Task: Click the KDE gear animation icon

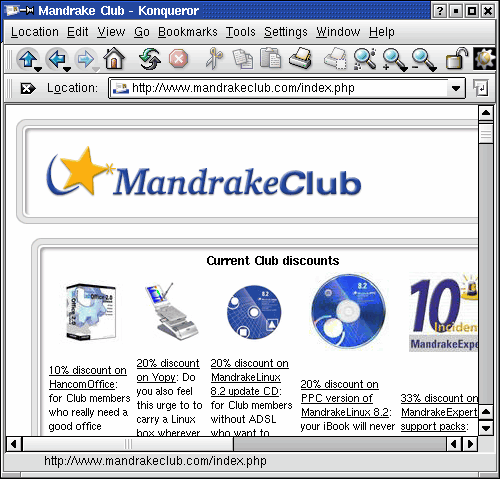Action: [x=484, y=59]
